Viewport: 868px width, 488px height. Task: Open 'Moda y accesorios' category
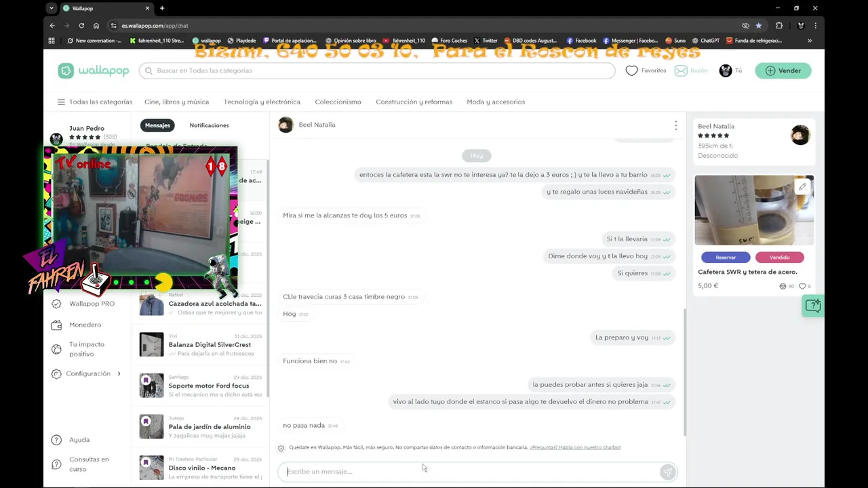pyautogui.click(x=496, y=102)
